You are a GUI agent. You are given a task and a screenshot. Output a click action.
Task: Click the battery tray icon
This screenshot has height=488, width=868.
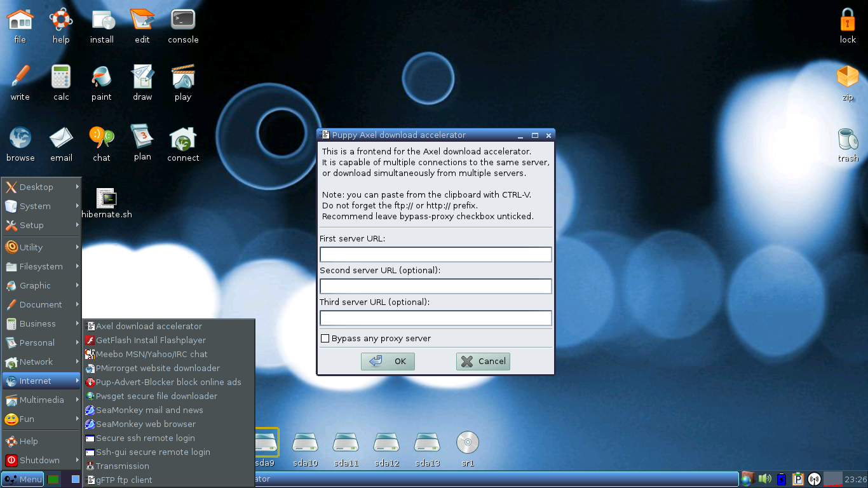(x=782, y=479)
